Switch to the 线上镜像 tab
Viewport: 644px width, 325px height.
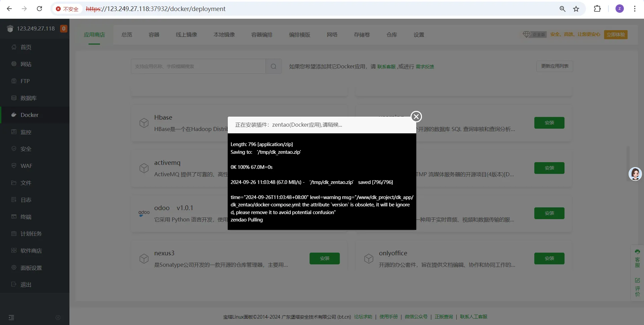coord(186,35)
